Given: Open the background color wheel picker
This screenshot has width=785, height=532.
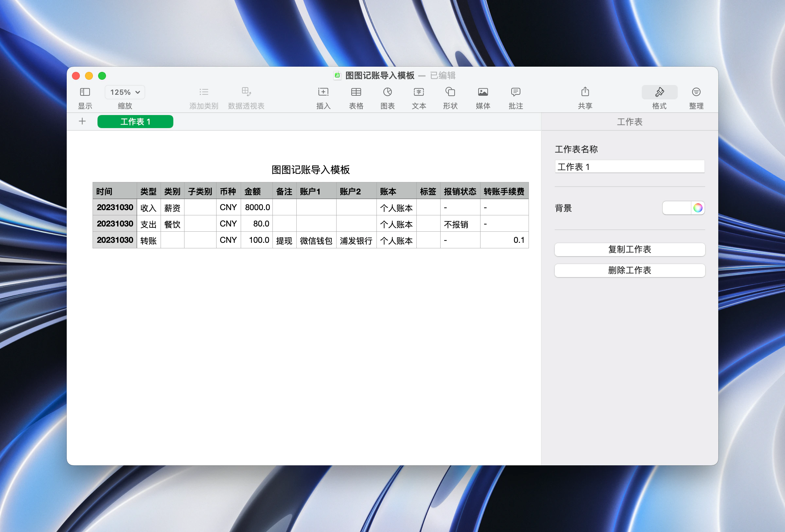Looking at the screenshot, I should [698, 208].
